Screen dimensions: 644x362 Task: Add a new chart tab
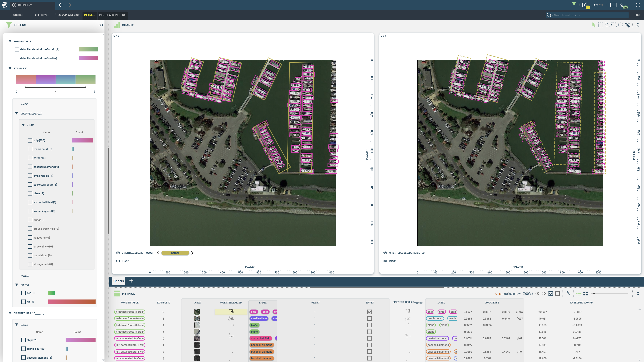pyautogui.click(x=131, y=281)
